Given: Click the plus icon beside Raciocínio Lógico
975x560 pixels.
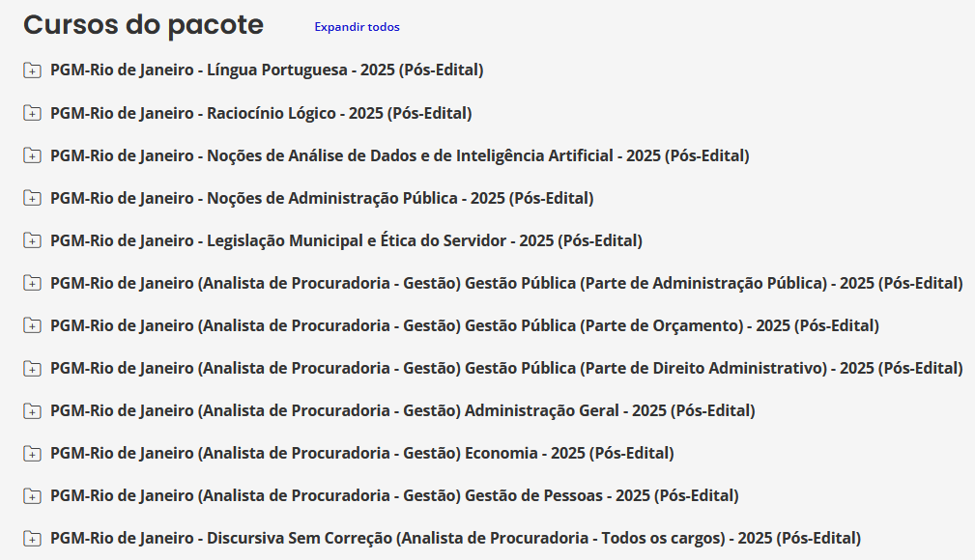Looking at the screenshot, I should click(32, 113).
